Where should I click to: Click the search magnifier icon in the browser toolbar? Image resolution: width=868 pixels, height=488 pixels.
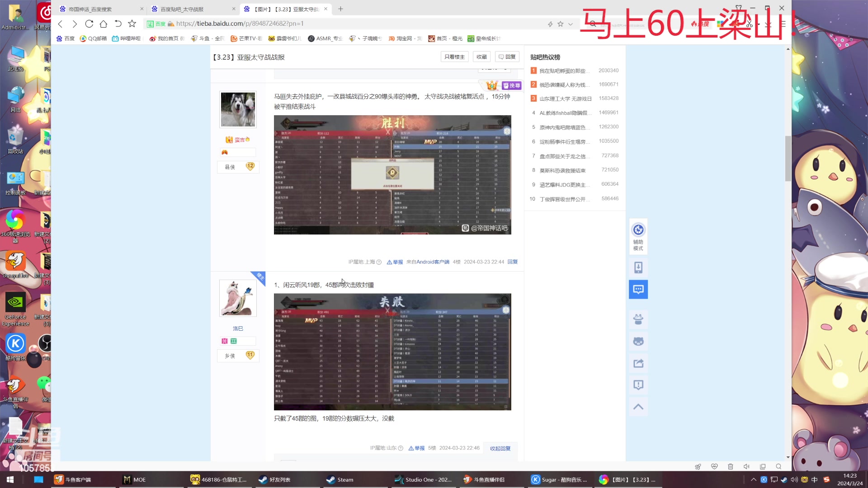coord(593,23)
